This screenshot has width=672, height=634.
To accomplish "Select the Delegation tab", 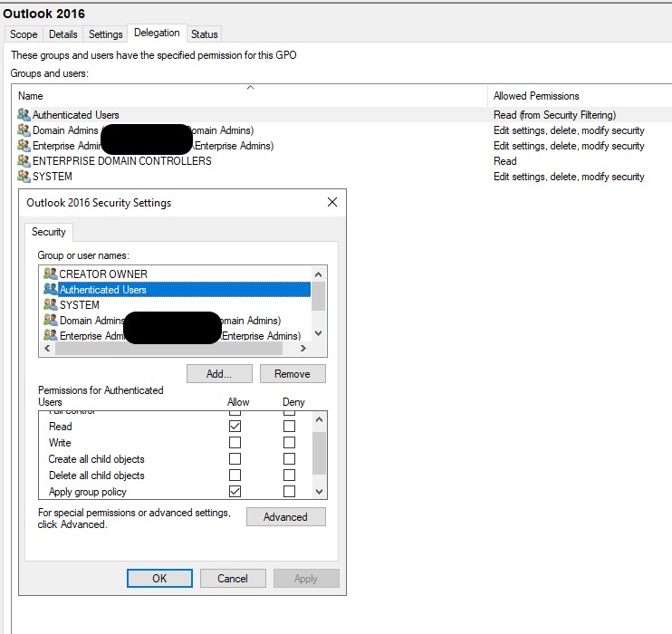I will coord(157,33).
